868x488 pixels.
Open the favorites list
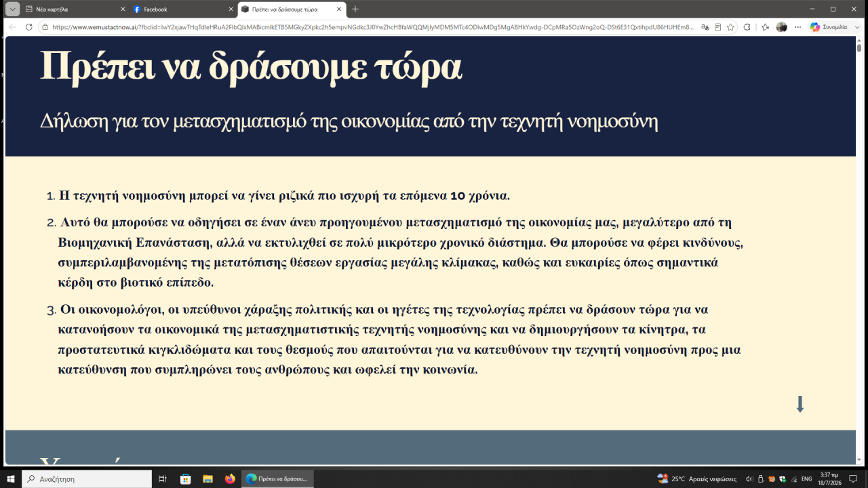[x=765, y=27]
